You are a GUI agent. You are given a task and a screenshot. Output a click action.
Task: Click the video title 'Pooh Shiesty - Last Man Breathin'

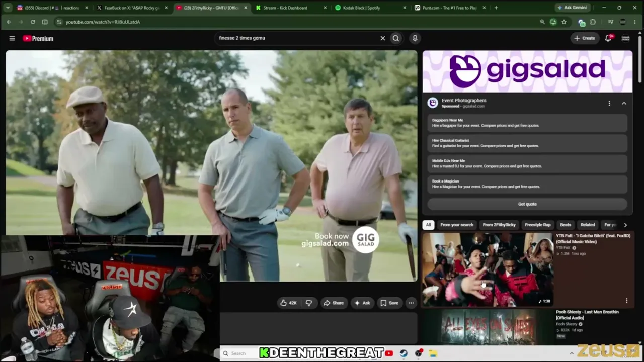pos(587,315)
